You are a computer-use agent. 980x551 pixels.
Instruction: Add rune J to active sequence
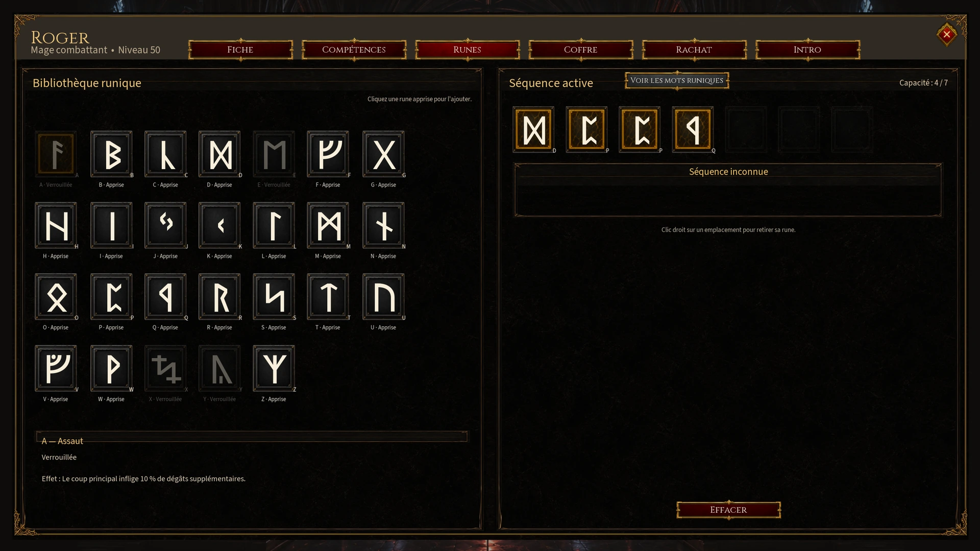pos(165,225)
